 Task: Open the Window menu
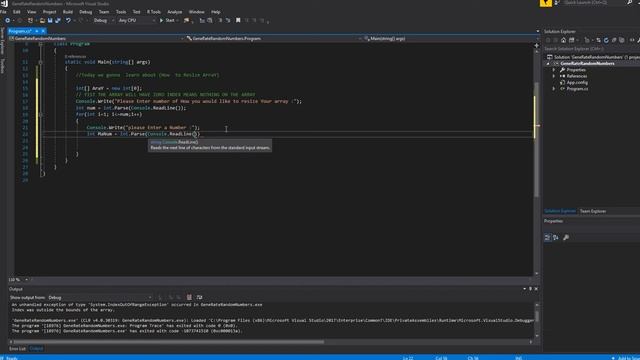pyautogui.click(x=196, y=12)
